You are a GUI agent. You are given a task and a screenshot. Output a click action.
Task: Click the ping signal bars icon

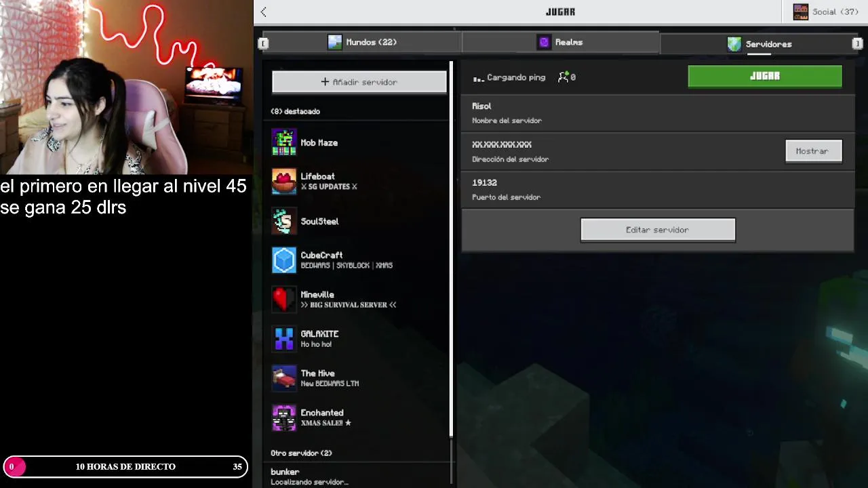click(x=478, y=78)
